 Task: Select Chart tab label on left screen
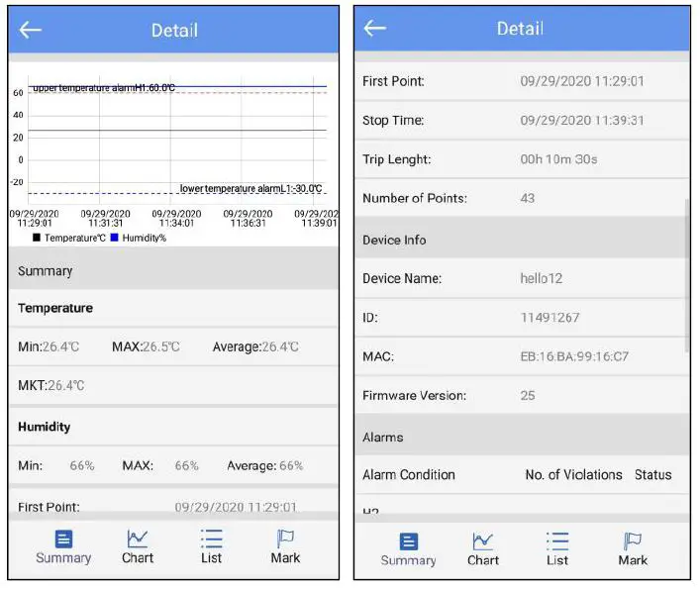click(138, 557)
